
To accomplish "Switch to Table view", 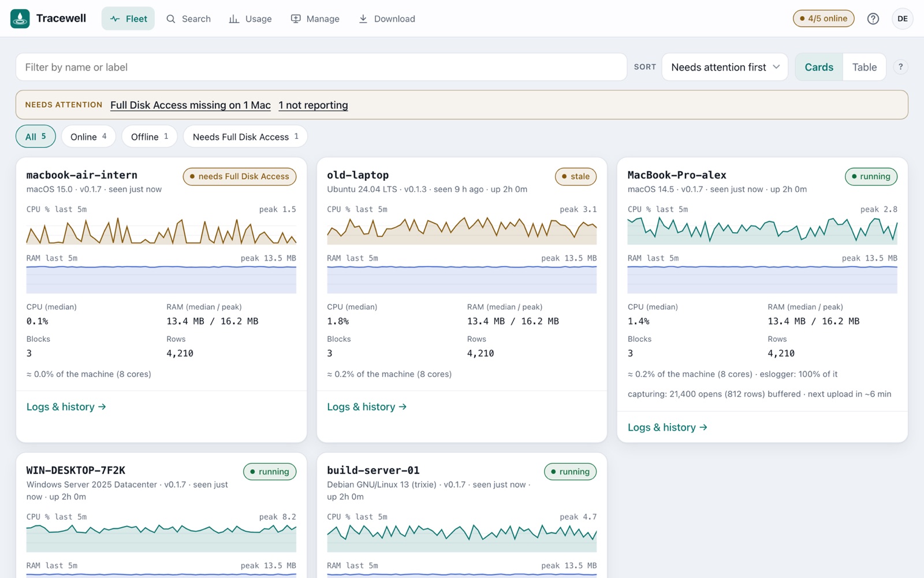I will pyautogui.click(x=865, y=67).
